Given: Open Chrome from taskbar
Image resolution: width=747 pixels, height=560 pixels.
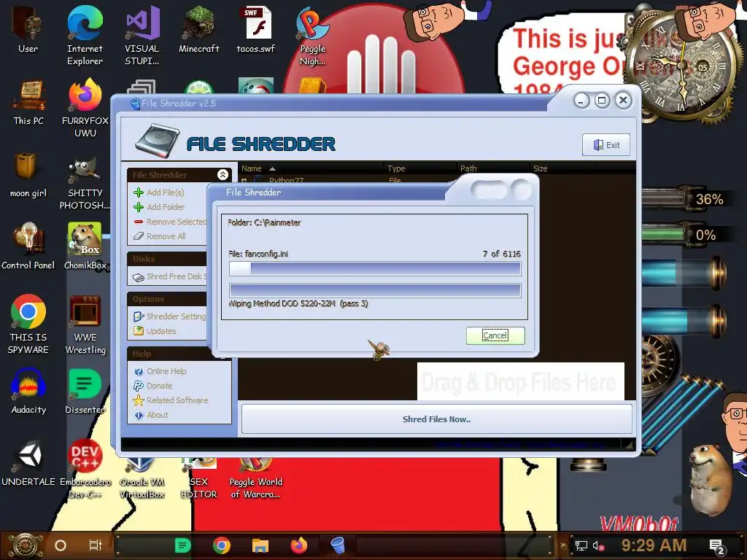Looking at the screenshot, I should [222, 545].
